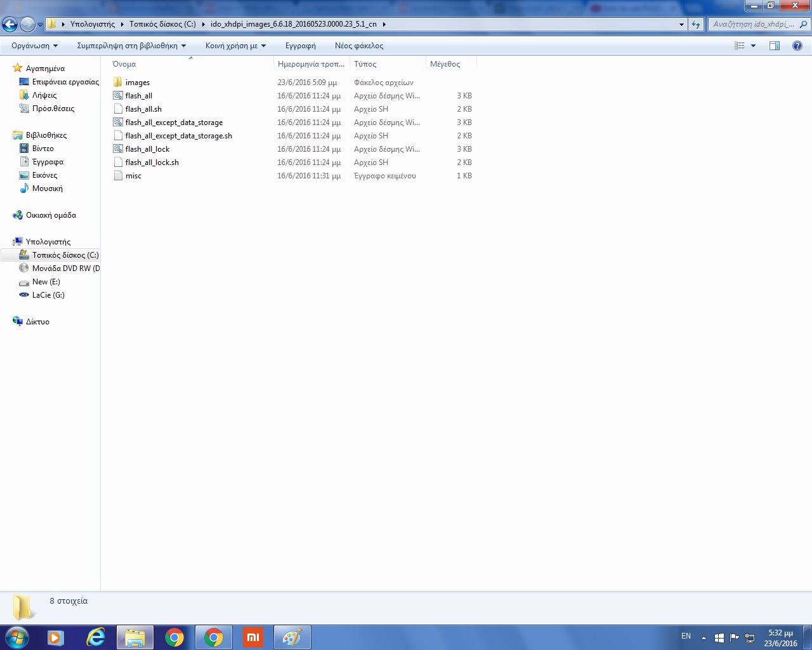
Task: Select the flash_all.sh file icon
Action: click(118, 109)
